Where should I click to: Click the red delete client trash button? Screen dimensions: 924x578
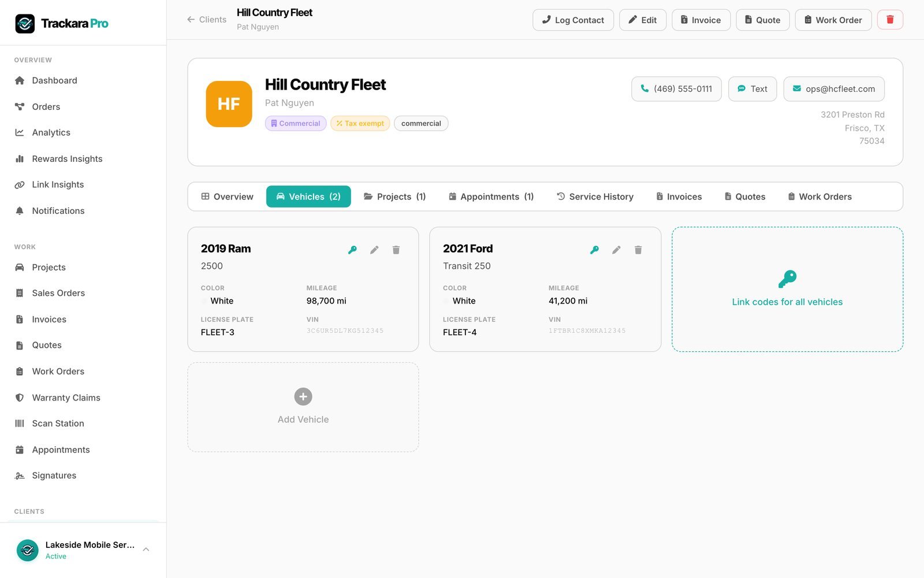point(890,20)
